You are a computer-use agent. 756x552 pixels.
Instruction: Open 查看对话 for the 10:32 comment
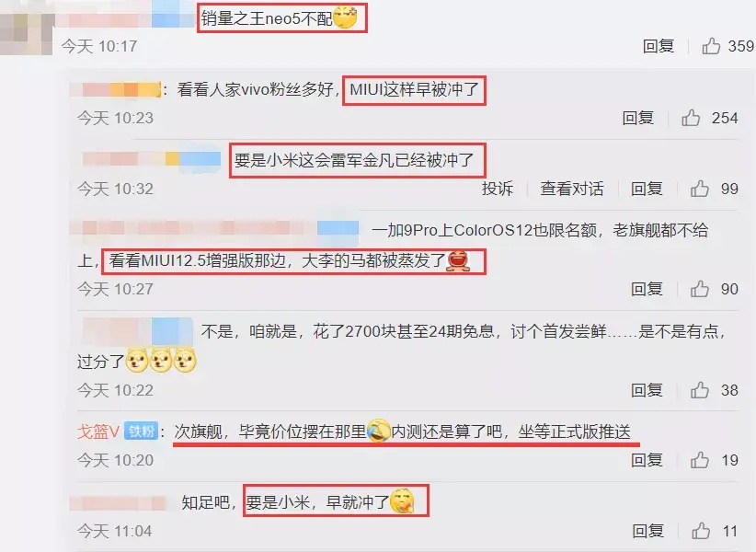(572, 189)
